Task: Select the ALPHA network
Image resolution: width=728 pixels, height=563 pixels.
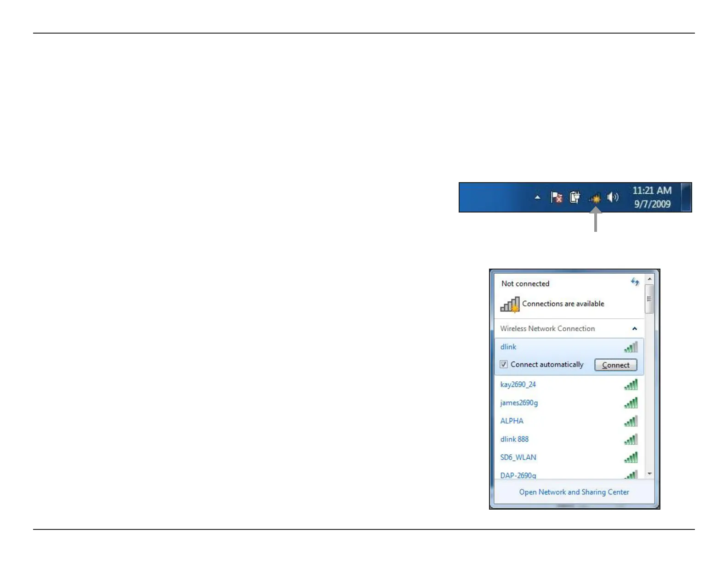Action: (569, 421)
